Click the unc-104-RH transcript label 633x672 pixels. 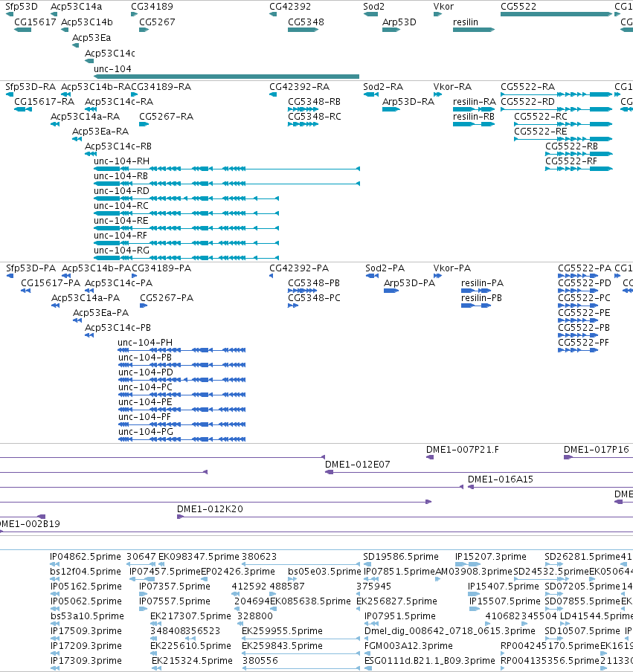[121, 161]
